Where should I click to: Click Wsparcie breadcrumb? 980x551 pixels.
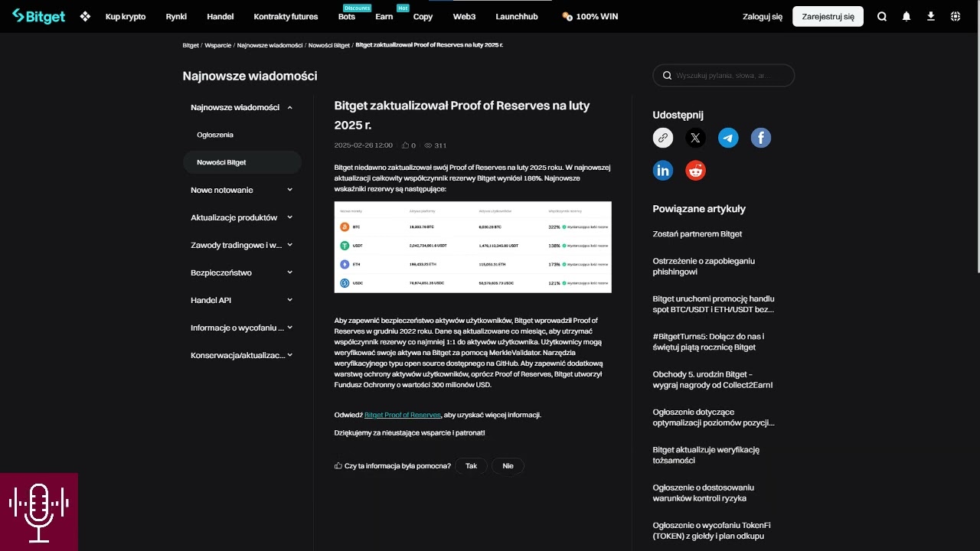(217, 45)
